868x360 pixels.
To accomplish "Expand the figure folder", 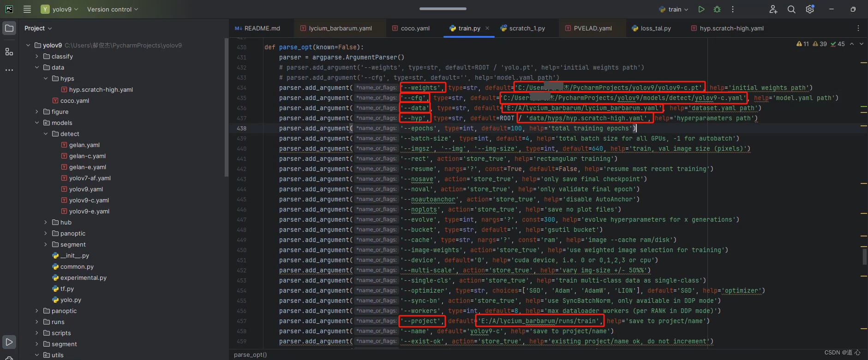I will click(x=37, y=112).
